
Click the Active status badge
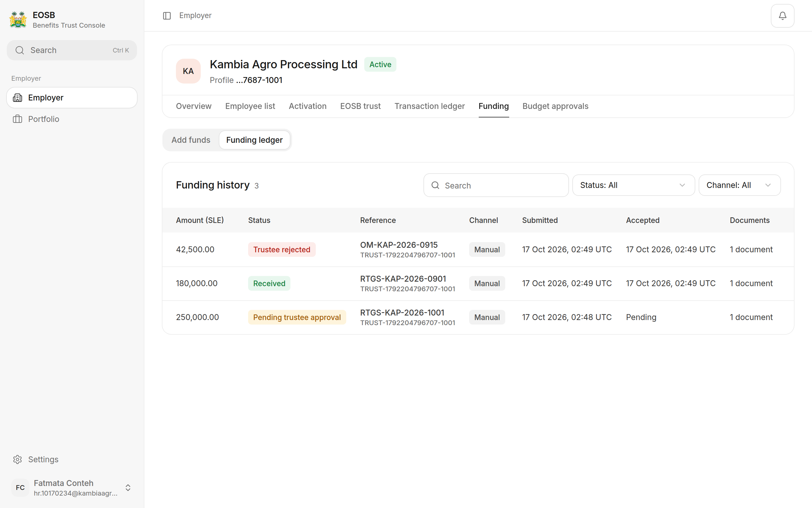[380, 65]
